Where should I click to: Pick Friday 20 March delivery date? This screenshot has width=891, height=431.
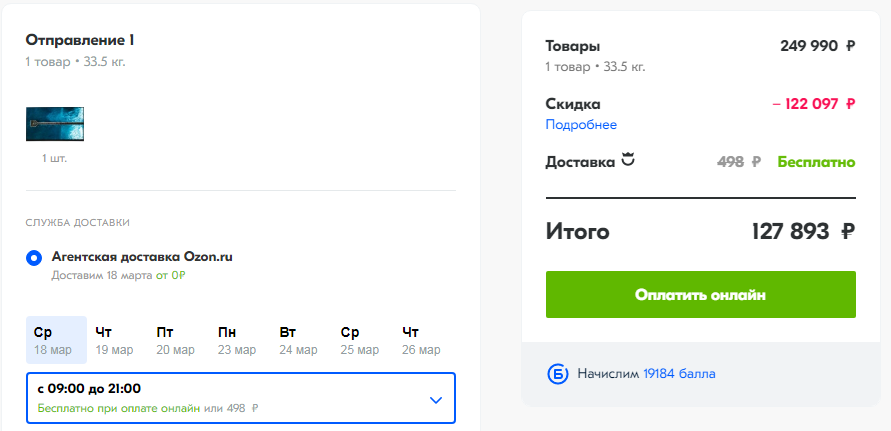tap(175, 340)
